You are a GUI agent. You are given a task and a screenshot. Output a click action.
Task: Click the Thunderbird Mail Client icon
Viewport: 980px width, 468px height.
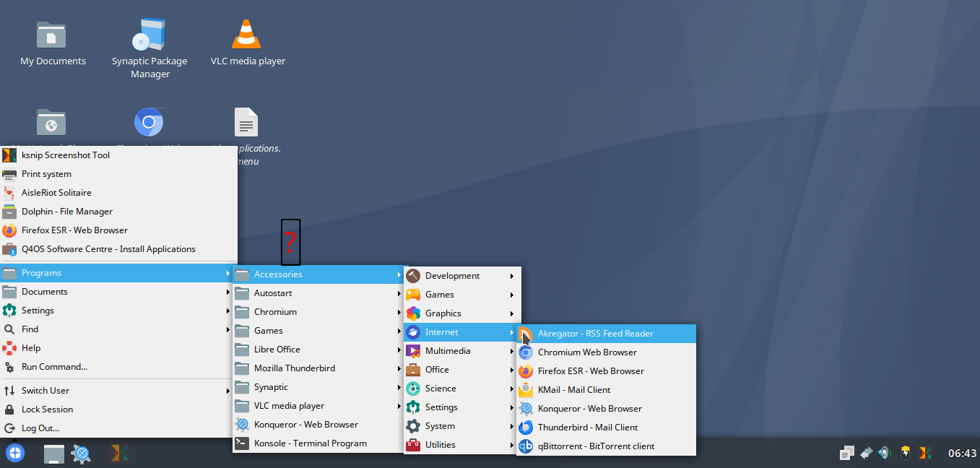(526, 428)
